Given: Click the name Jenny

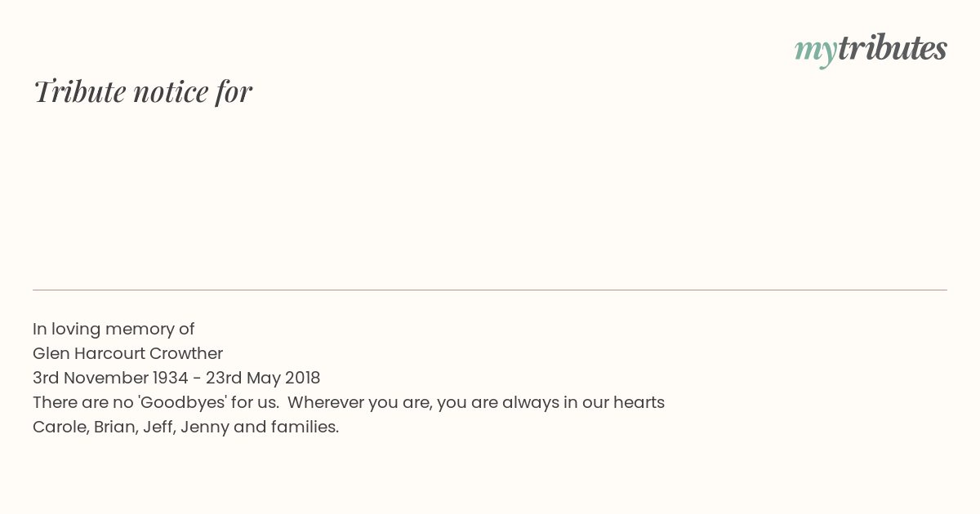Looking at the screenshot, I should [x=204, y=427].
